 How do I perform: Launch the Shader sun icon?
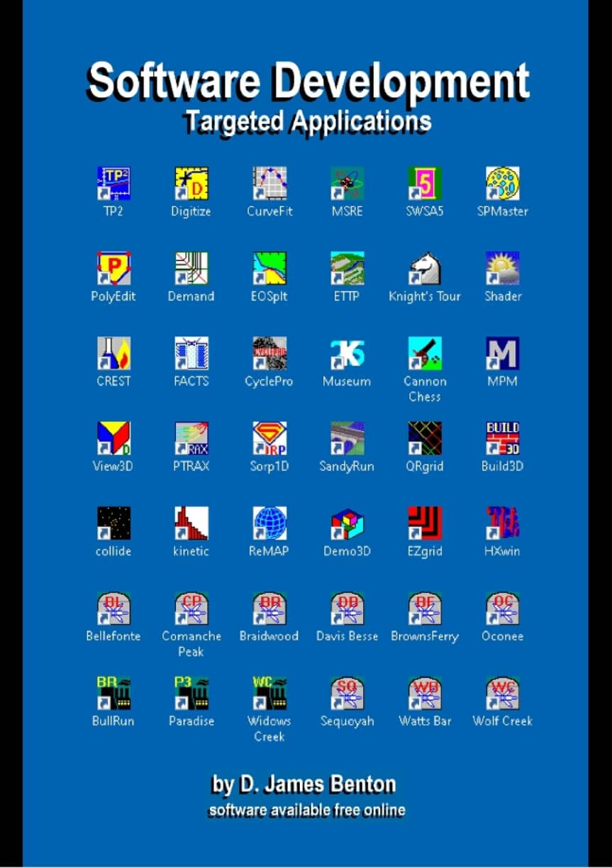coord(503,269)
